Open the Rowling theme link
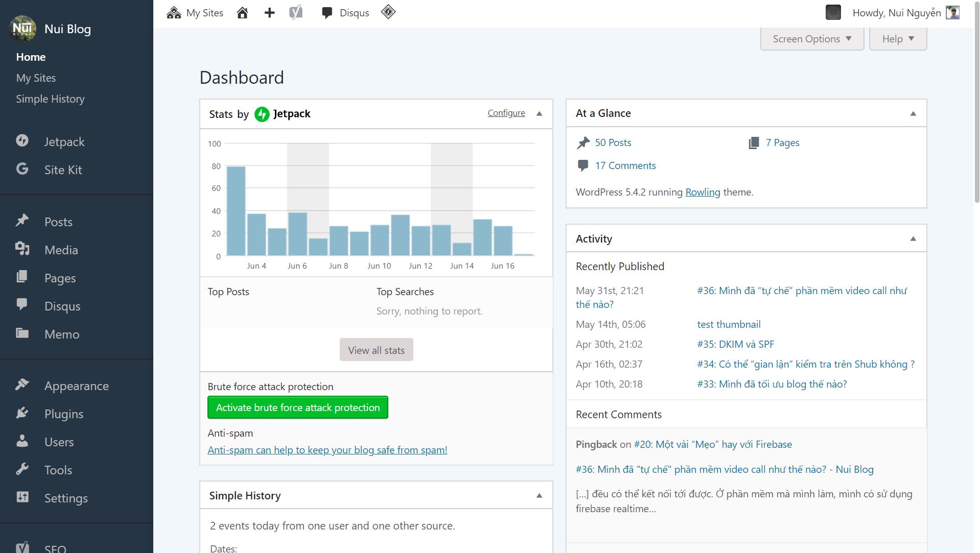 pyautogui.click(x=703, y=192)
